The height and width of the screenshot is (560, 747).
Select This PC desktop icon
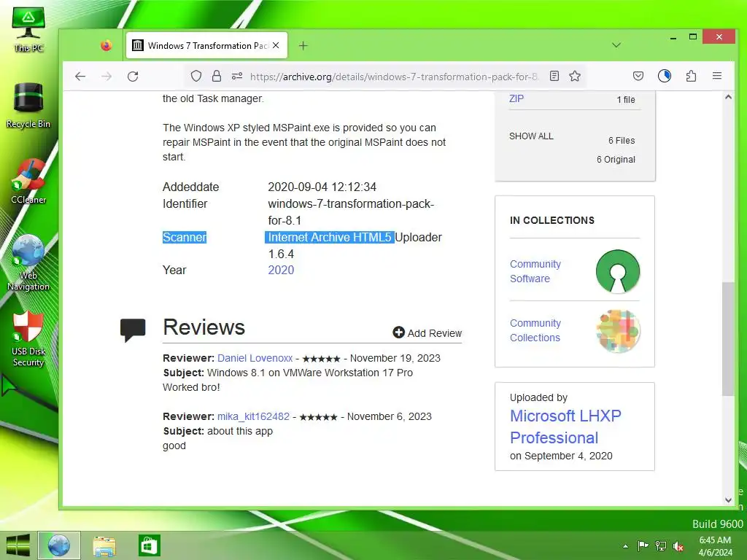pyautogui.click(x=28, y=29)
